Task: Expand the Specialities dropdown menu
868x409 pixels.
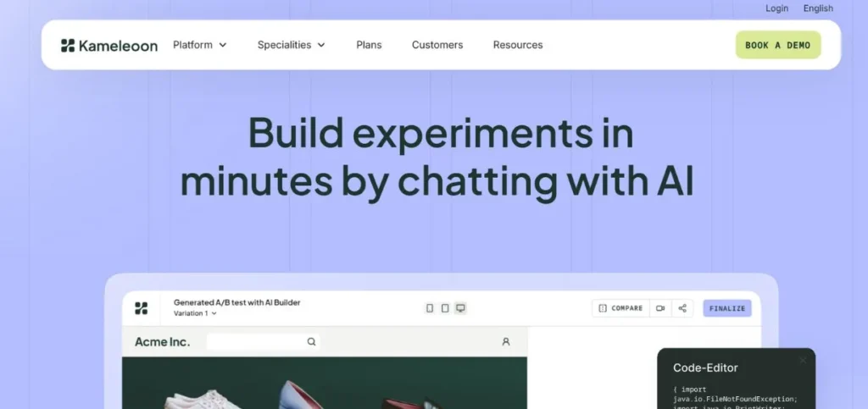Action: (x=291, y=45)
